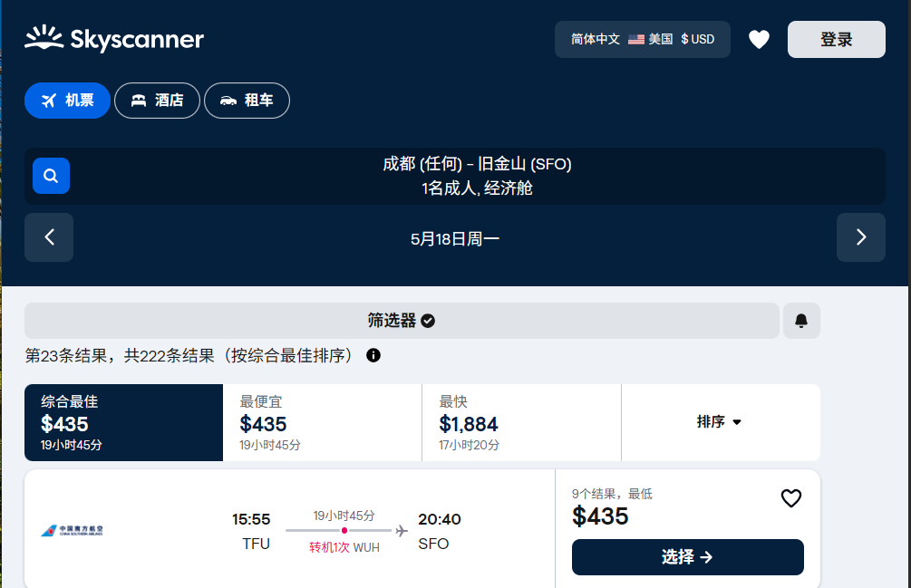Viewport: 911px width, 588px height.
Task: Click the 登录 login button
Action: (x=836, y=40)
